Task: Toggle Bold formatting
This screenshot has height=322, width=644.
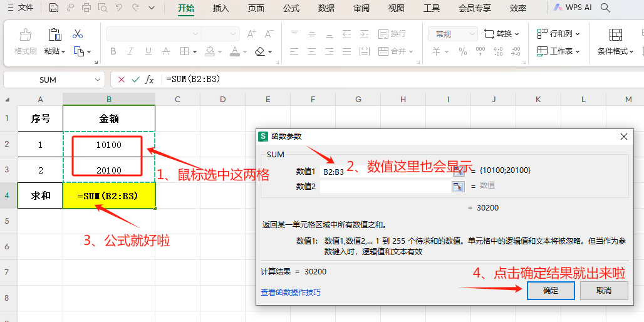Action: click(113, 51)
